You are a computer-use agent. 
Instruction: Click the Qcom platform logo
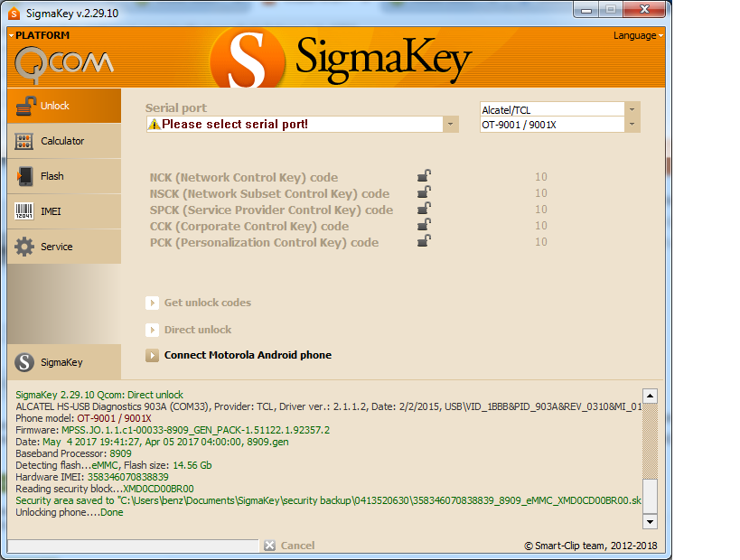coord(64,64)
